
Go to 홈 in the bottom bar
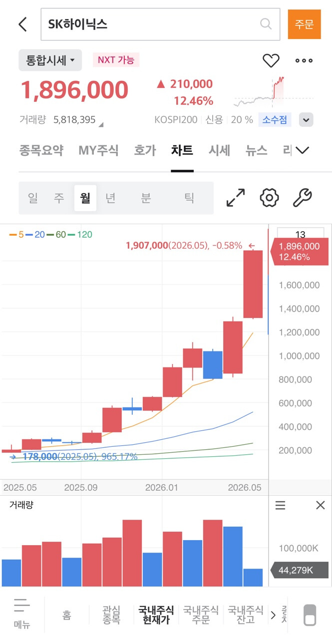pos(66,615)
